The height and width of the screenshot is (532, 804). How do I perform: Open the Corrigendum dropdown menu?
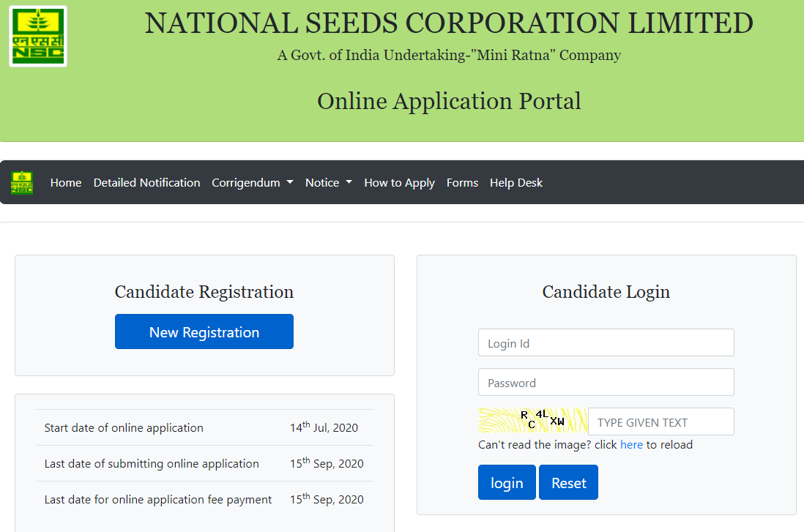point(253,182)
